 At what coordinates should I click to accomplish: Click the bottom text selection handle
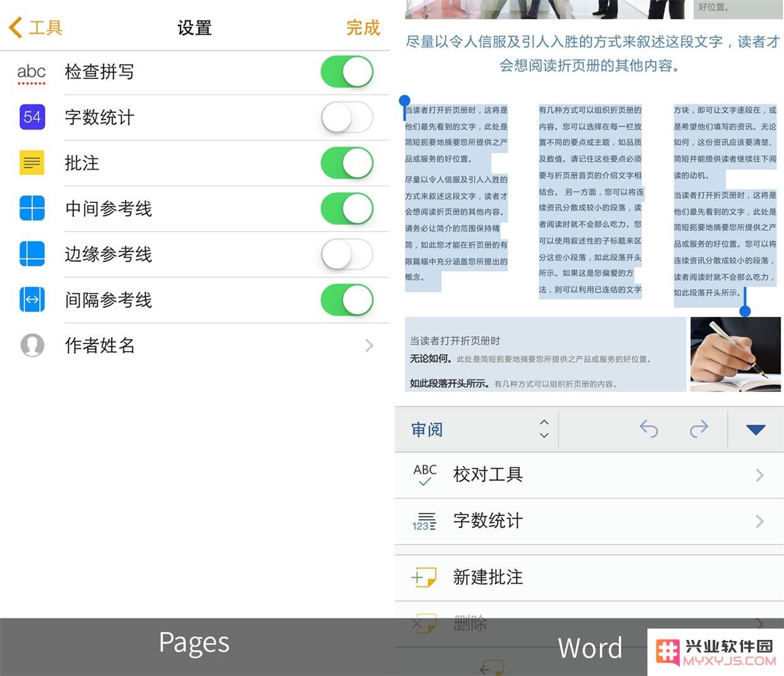click(745, 310)
